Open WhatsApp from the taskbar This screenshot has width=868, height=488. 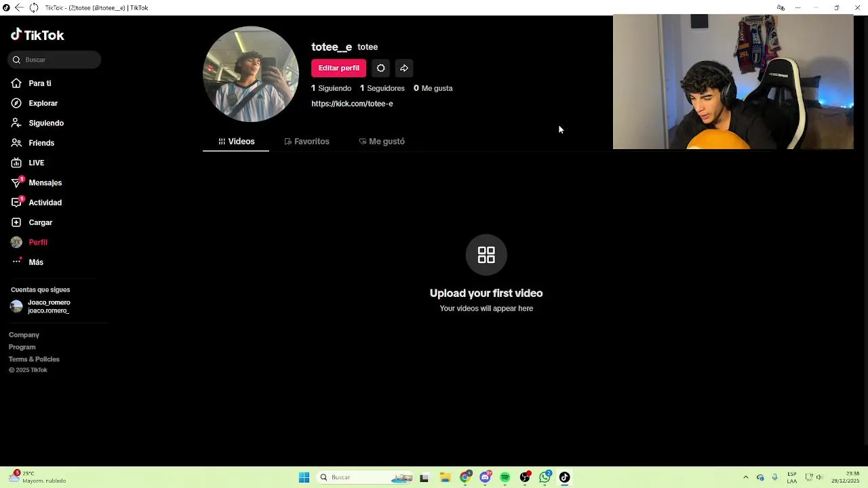pos(545,478)
